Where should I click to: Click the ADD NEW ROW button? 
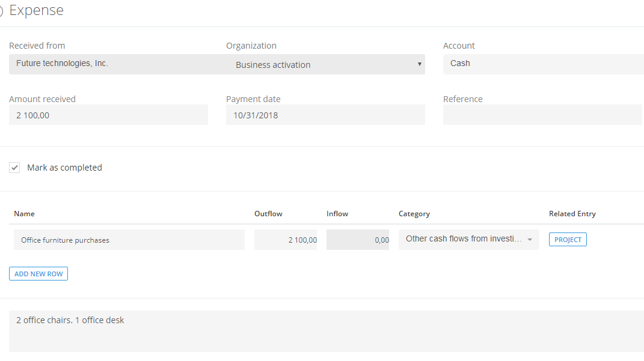pos(38,274)
